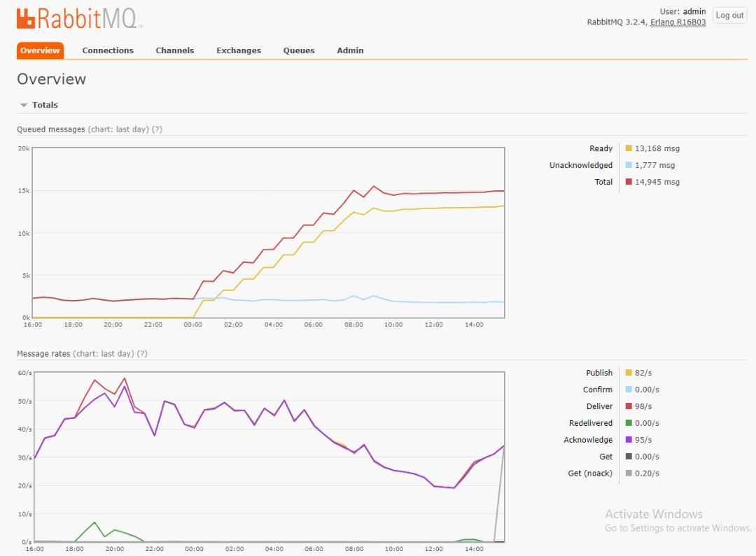Screen dimensions: 756x556
Task: Open the Queues tab
Action: [299, 50]
